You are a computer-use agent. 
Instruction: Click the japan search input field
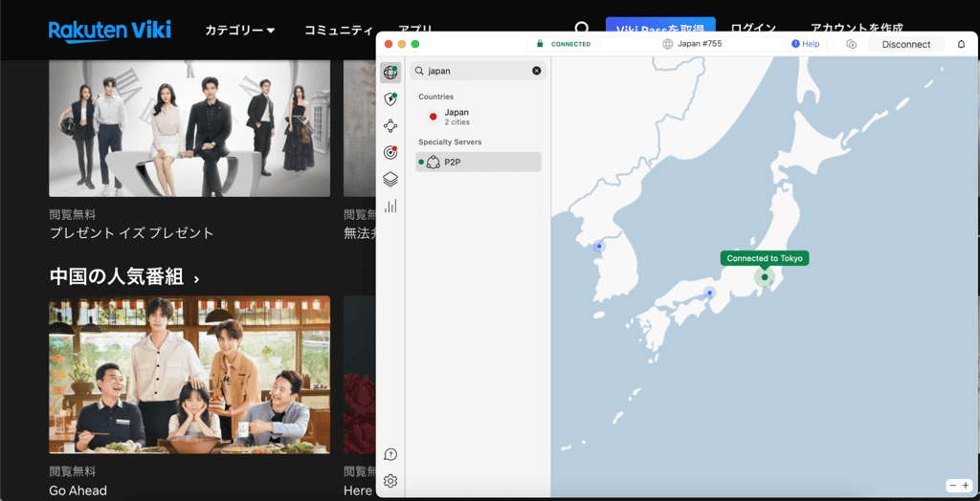(x=479, y=71)
